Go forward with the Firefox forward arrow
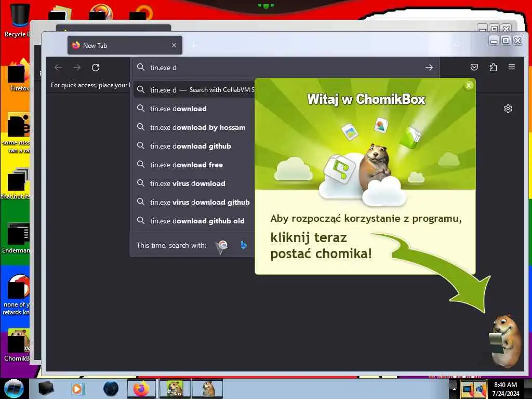 pos(77,68)
